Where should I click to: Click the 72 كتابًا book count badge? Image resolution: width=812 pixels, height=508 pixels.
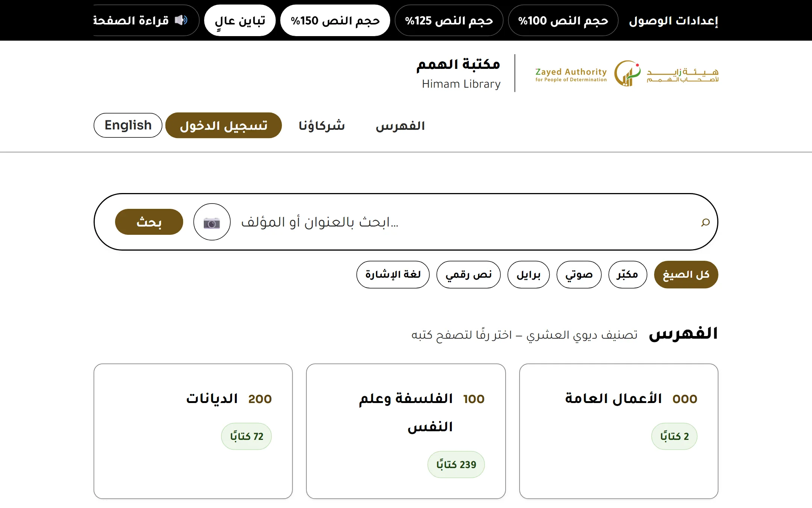246,437
